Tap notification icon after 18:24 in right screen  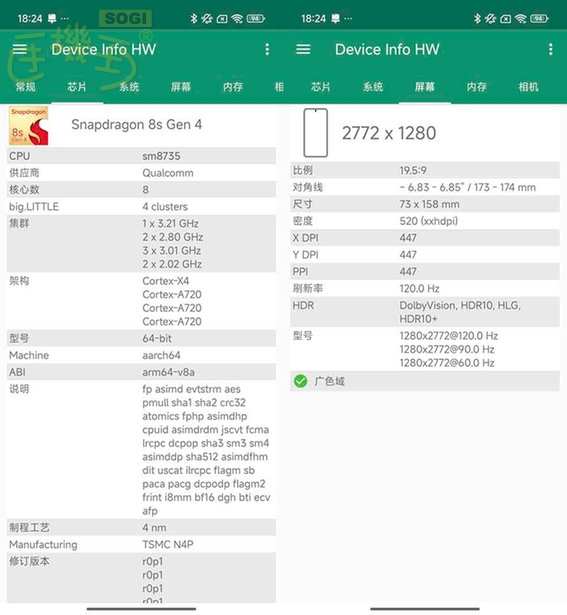335,18
